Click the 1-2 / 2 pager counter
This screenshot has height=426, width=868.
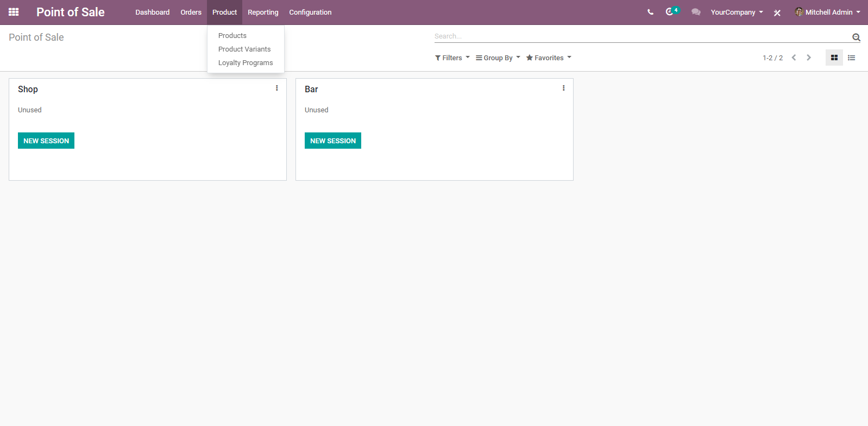click(x=772, y=58)
